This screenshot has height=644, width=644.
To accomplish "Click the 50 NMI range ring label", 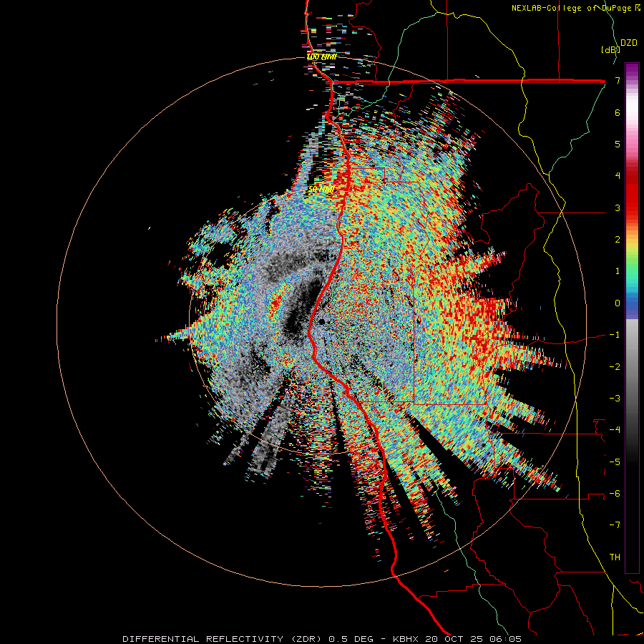I will [x=321, y=190].
